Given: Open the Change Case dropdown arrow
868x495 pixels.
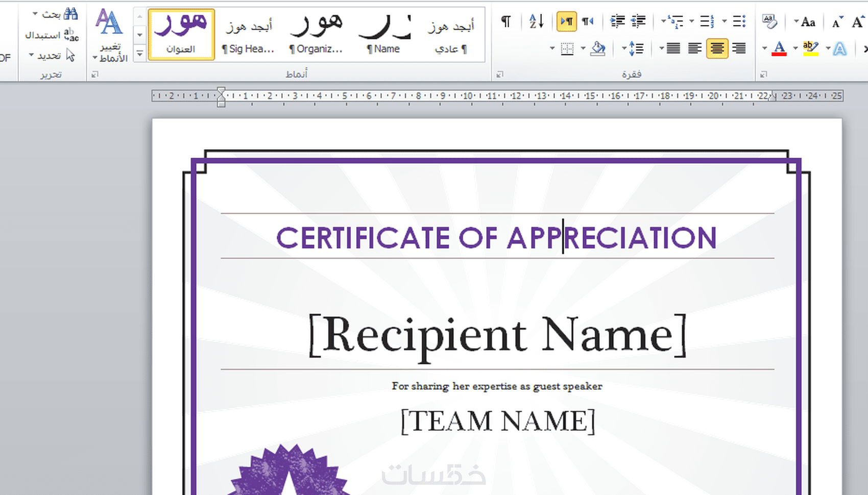Looking at the screenshot, I should [x=796, y=21].
